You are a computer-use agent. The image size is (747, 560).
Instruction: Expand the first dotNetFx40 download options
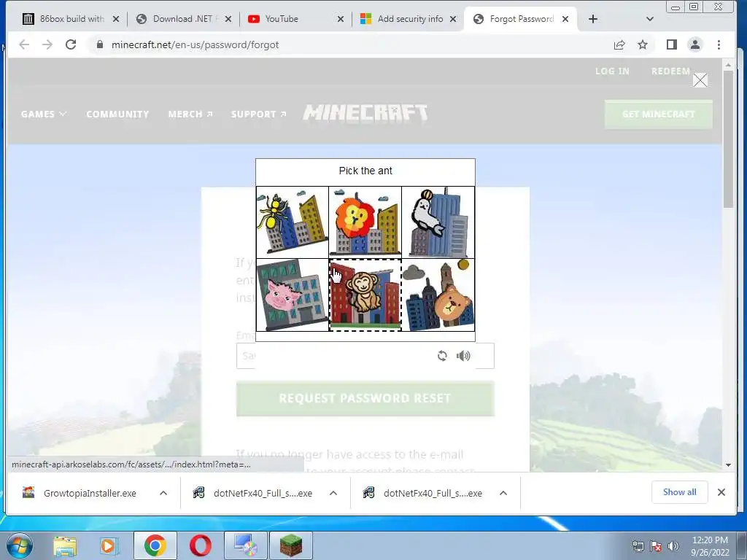click(x=333, y=493)
